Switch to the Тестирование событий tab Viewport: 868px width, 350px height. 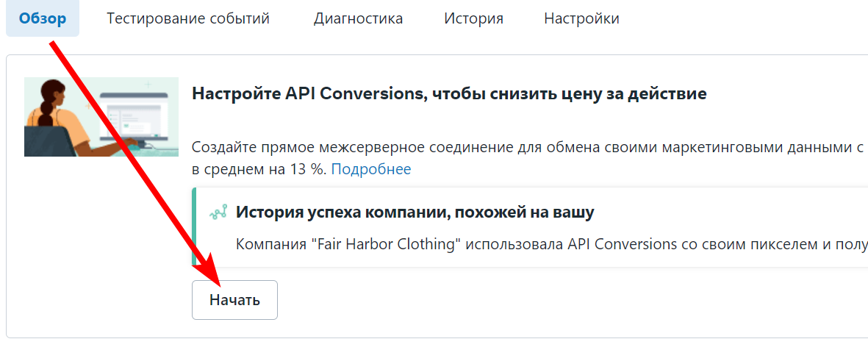[188, 18]
